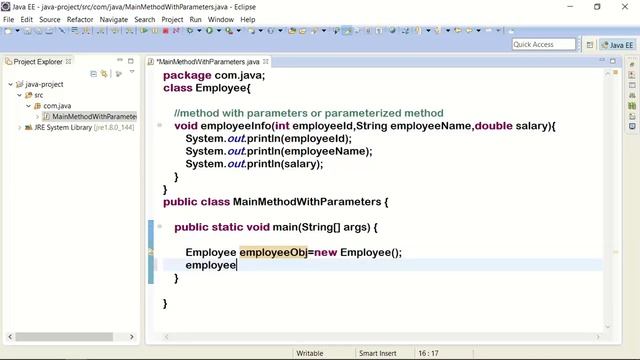Select the Java EE perspective button
This screenshot has height=360, width=640.
point(618,45)
